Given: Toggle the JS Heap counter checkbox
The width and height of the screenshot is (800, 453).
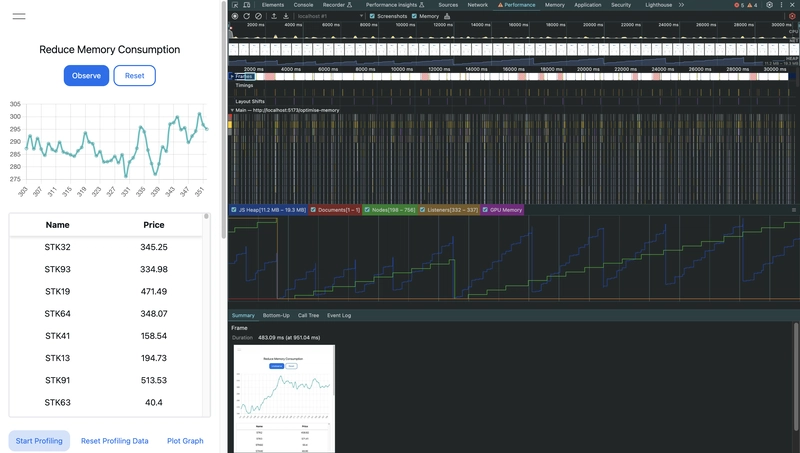Looking at the screenshot, I should [x=234, y=210].
